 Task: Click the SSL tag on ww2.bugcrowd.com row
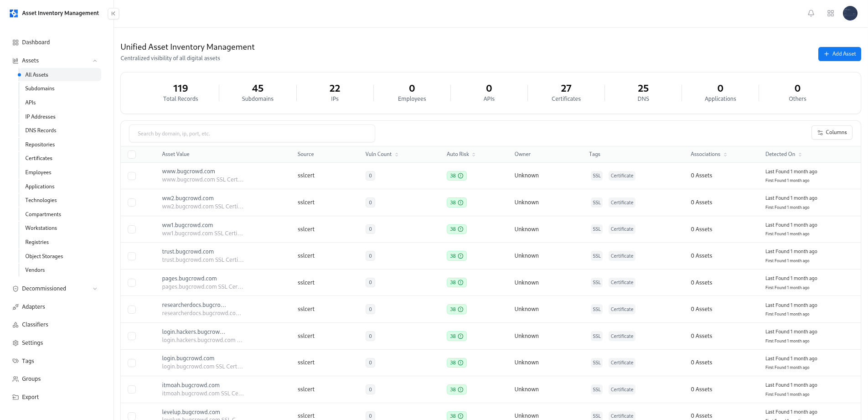point(596,202)
